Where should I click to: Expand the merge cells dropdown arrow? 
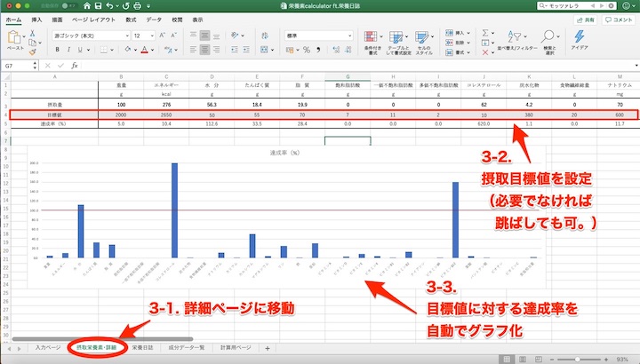[x=272, y=50]
